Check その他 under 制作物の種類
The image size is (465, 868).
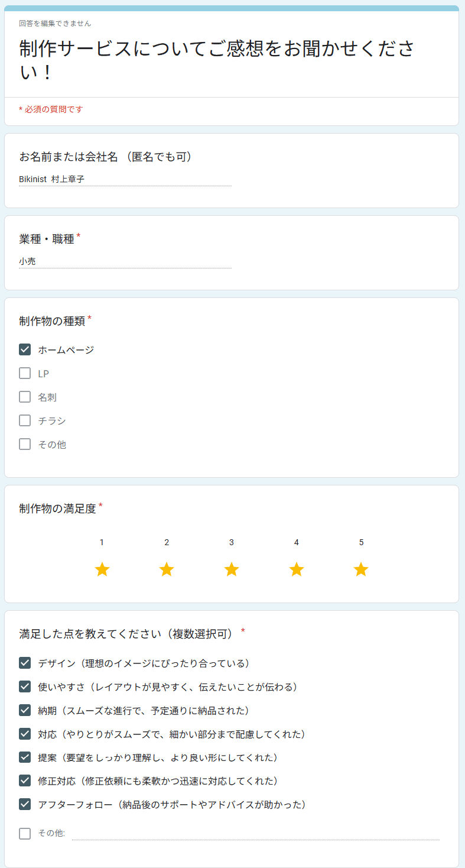click(x=25, y=444)
